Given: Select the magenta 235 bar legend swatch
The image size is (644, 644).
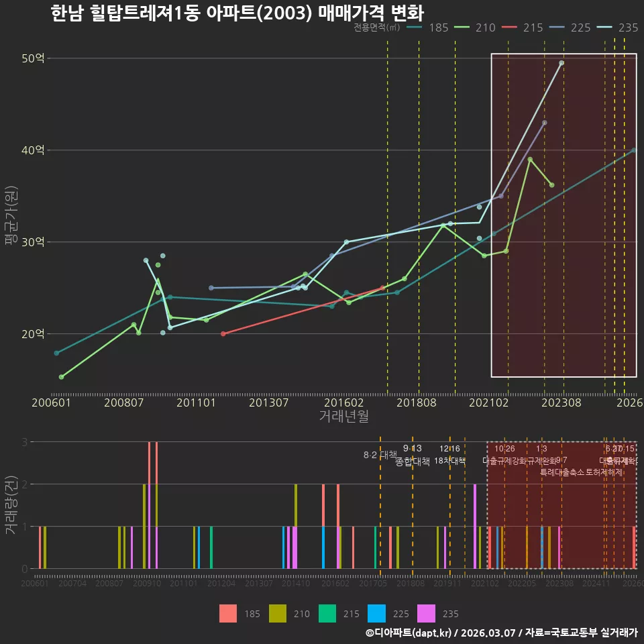Looking at the screenshot, I should coord(427,614).
